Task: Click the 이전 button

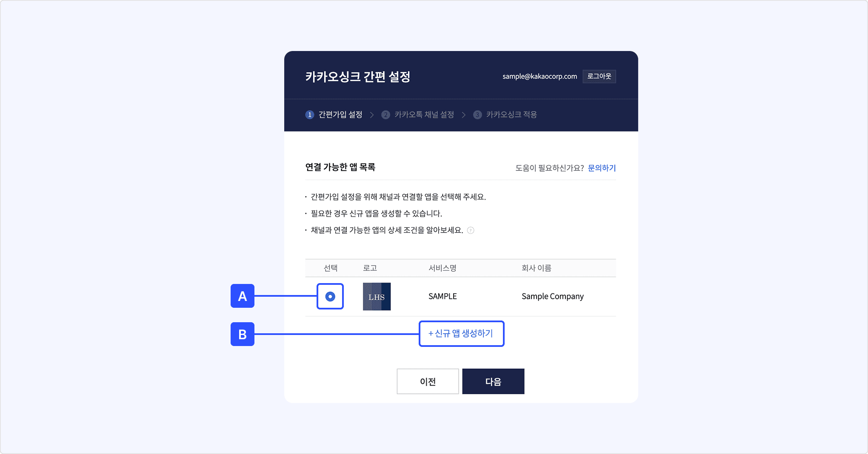Action: [428, 381]
